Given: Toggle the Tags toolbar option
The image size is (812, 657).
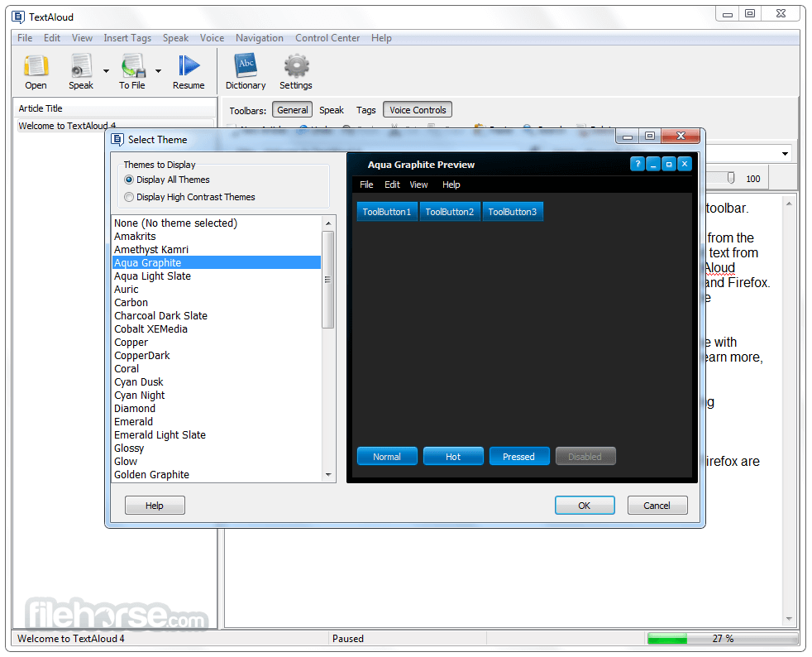Looking at the screenshot, I should [x=365, y=110].
